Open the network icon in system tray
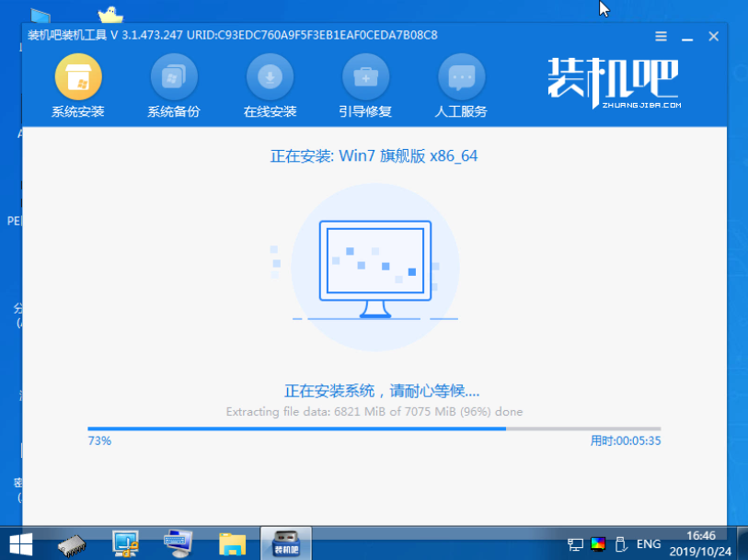 tap(574, 543)
